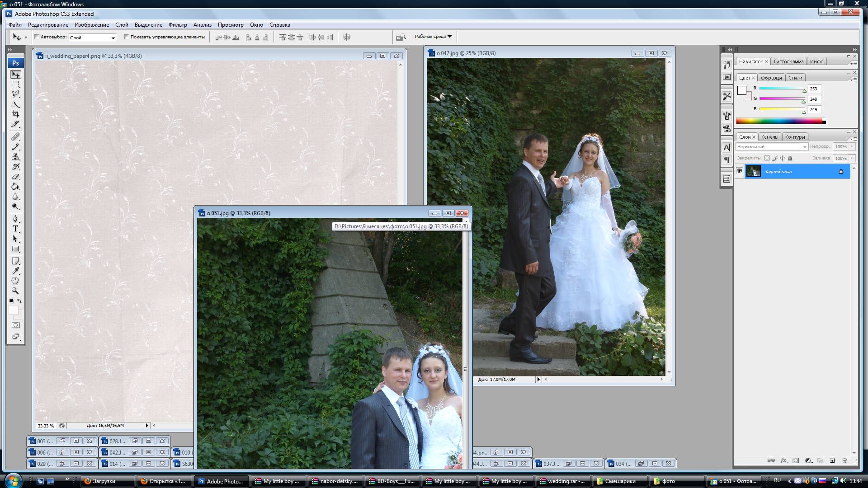Click the foreground color swatch in Color panel
The height and width of the screenshot is (488, 868).
(x=742, y=90)
